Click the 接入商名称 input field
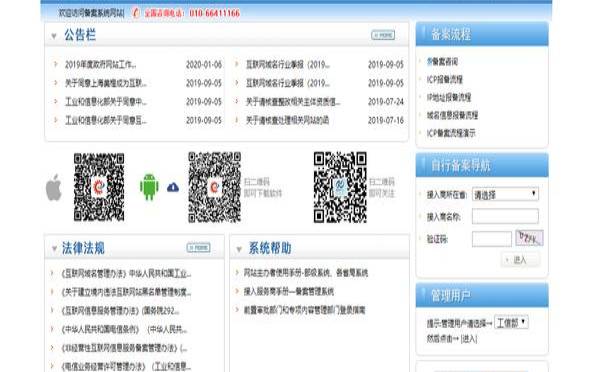The image size is (596, 372). point(505,216)
